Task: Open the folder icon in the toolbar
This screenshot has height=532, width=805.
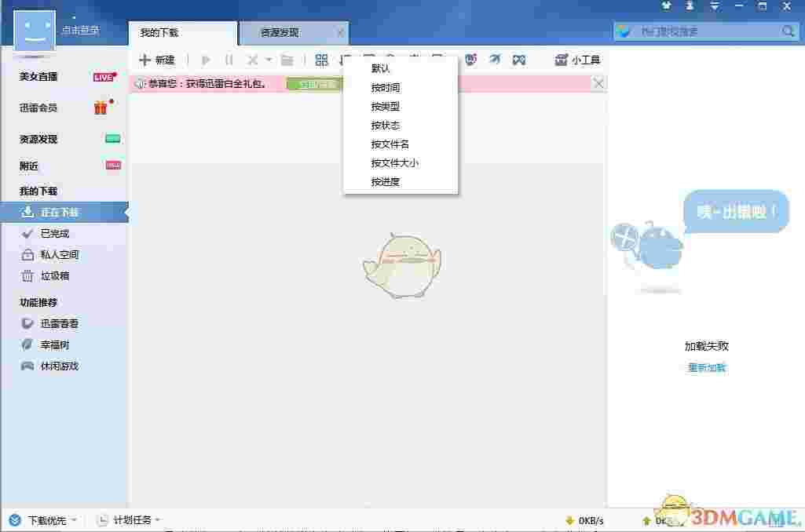Action: point(287,60)
